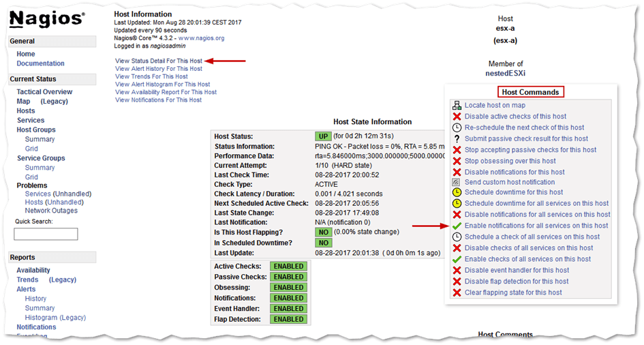The width and height of the screenshot is (644, 345).
Task: Click the map icon beside Locate host on map
Action: tap(457, 105)
